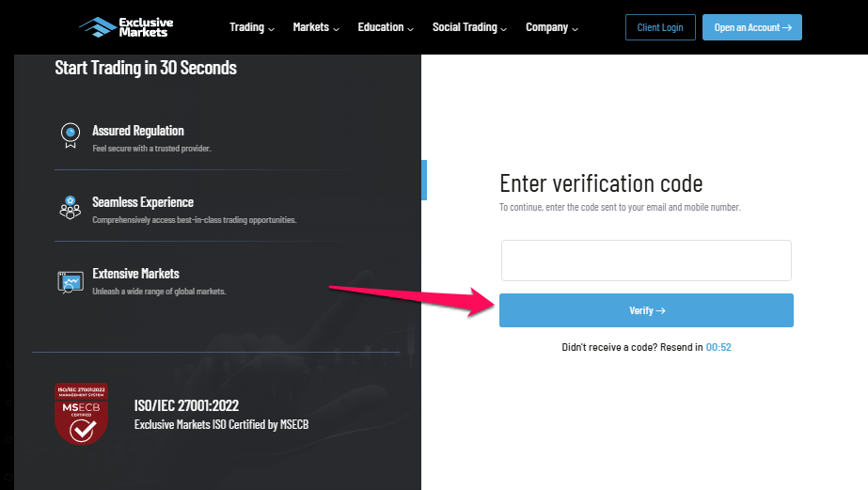Click 'To continue, enter the code sent' instruction text
868x490 pixels.
(x=620, y=207)
